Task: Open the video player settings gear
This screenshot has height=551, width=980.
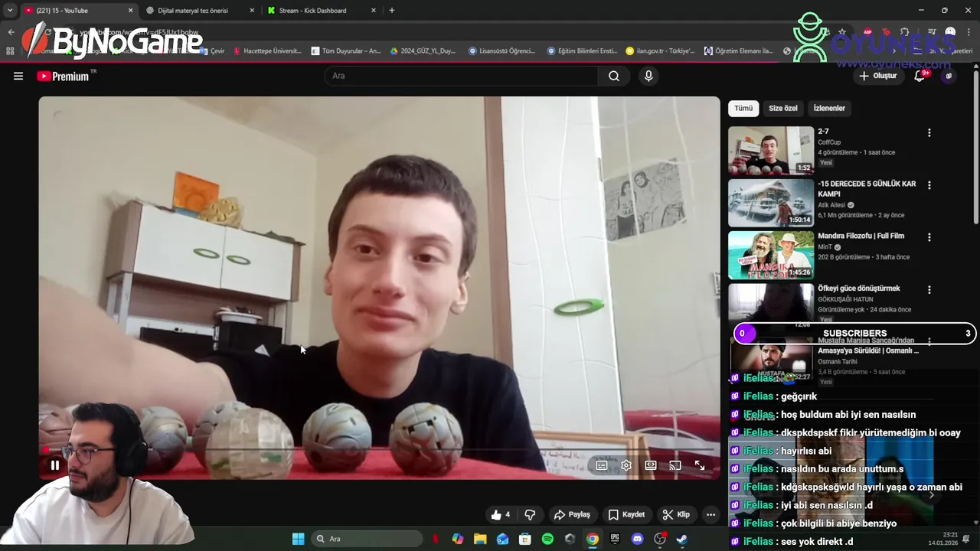Action: click(626, 465)
